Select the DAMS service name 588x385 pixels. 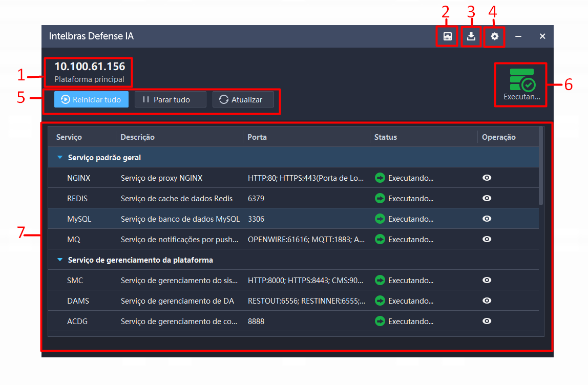(x=78, y=301)
